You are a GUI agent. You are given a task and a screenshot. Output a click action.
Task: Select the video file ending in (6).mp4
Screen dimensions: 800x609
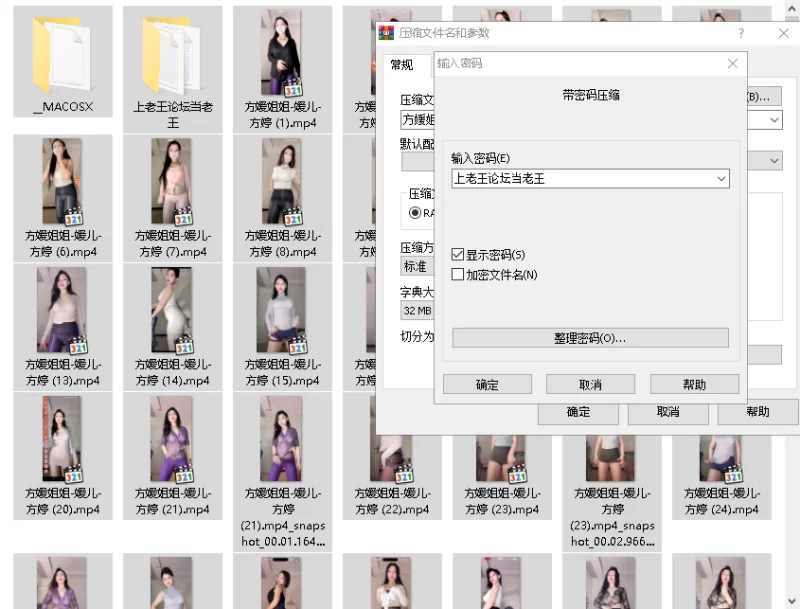point(62,182)
